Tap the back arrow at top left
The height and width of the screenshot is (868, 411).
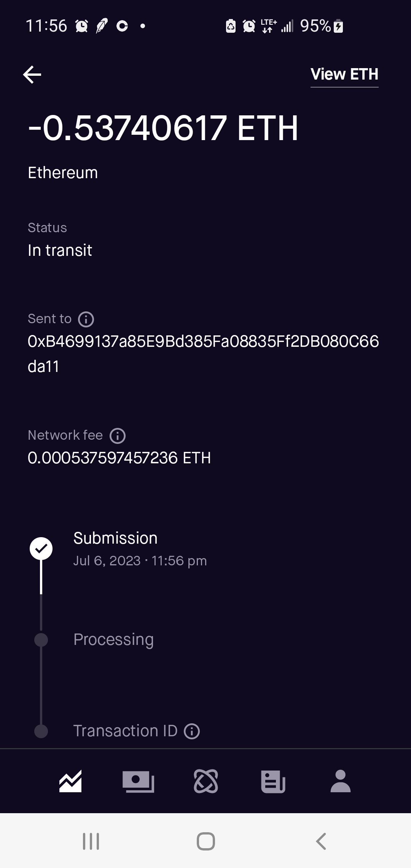tap(32, 75)
